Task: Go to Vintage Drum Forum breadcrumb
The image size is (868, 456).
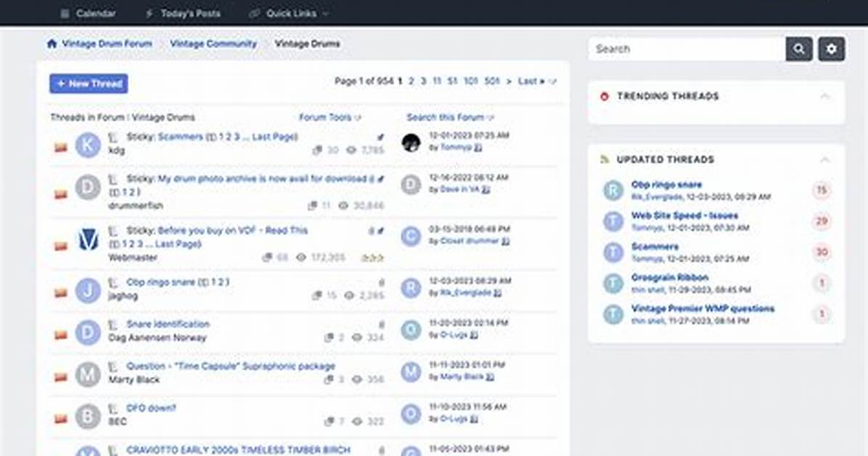Action: [x=107, y=44]
